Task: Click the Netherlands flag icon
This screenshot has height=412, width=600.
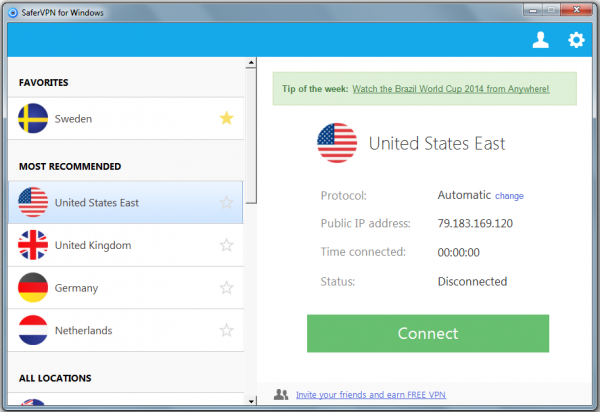Action: 33,330
